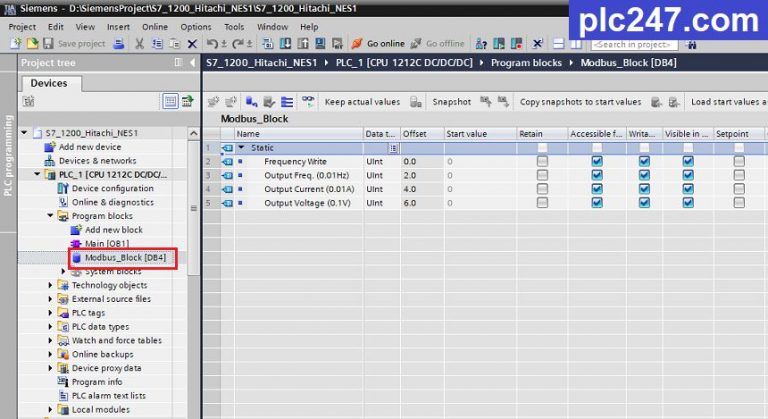This screenshot has width=768, height=419.
Task: Click the Cross-references X icon
Action: point(537,44)
